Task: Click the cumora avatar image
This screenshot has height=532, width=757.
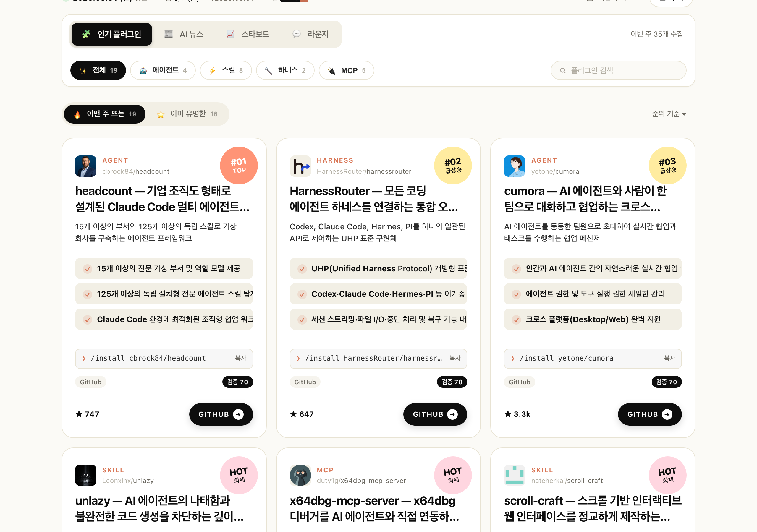Action: (515, 166)
